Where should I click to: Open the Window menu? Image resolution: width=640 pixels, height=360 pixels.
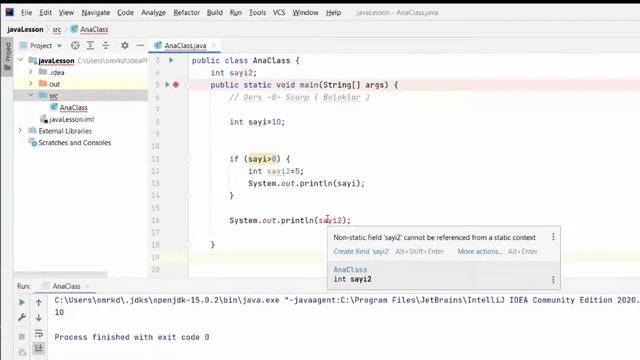pos(305,13)
